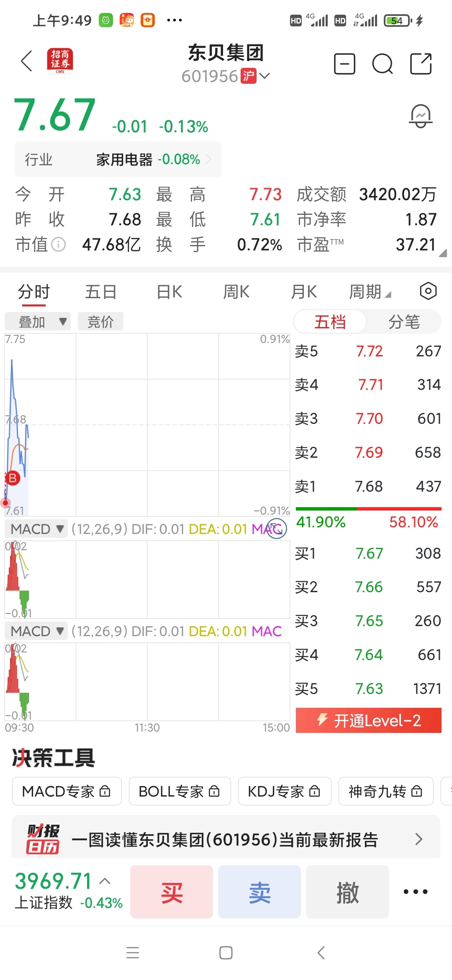Tap the intraday price line chart
452x980 pixels.
147,425
